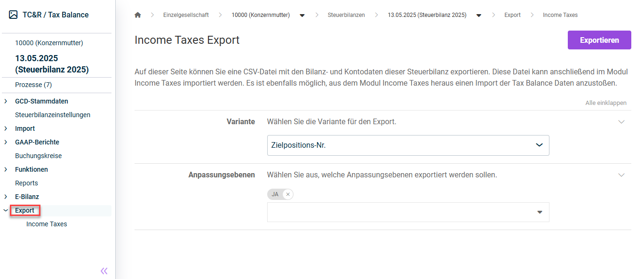This screenshot has height=279, width=644.
Task: Click the GAAP-Berichte sidebar label
Action: click(x=37, y=142)
